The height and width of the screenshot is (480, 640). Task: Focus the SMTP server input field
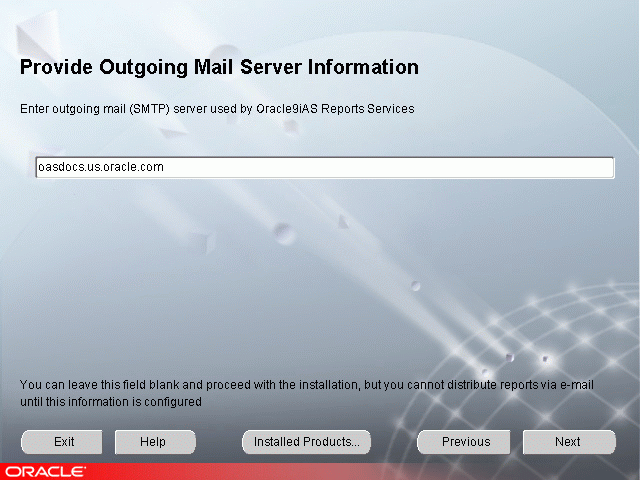[325, 167]
